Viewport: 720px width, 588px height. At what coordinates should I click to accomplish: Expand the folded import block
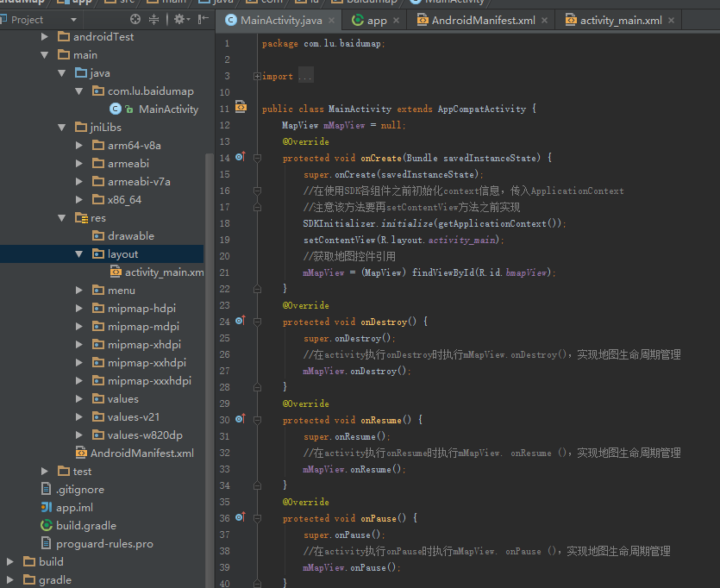pyautogui.click(x=257, y=76)
